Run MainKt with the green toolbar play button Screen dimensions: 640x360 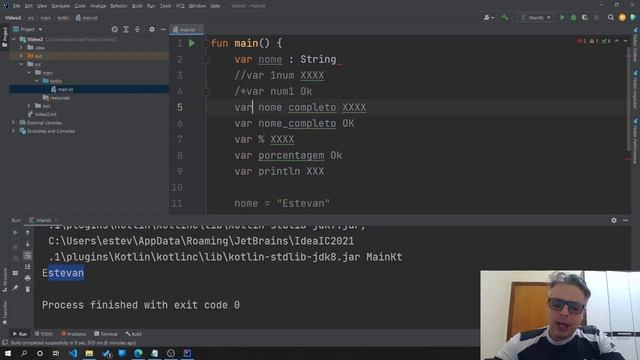point(562,18)
